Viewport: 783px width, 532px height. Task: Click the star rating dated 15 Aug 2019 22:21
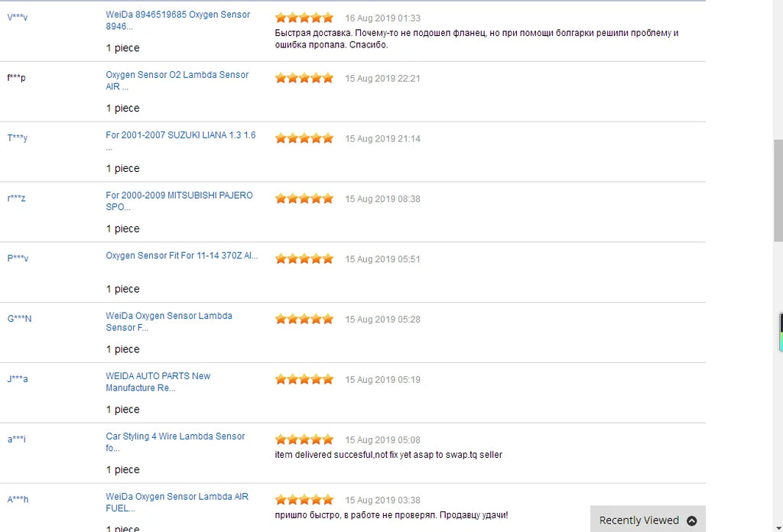(304, 78)
